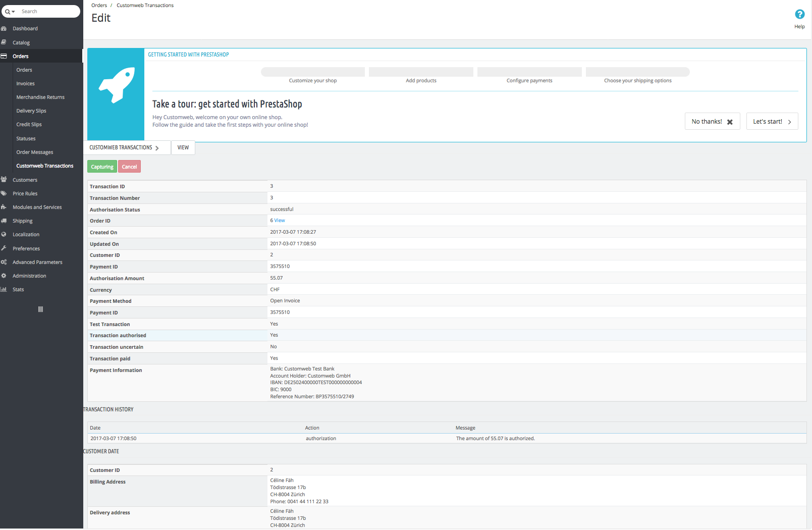Click the Help question mark icon
The image size is (812, 530).
tap(799, 15)
